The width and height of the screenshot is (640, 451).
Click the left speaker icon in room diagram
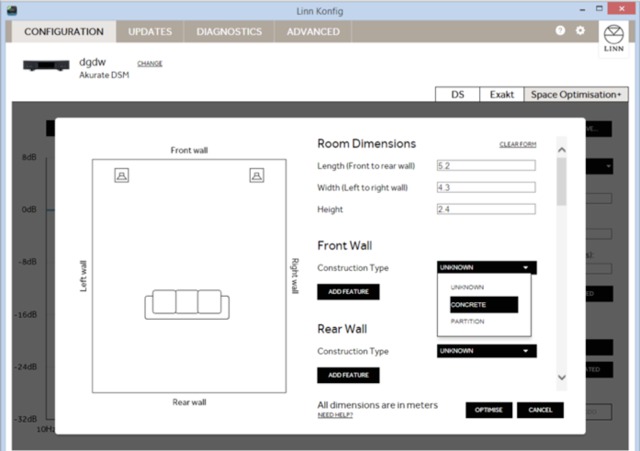tap(121, 176)
